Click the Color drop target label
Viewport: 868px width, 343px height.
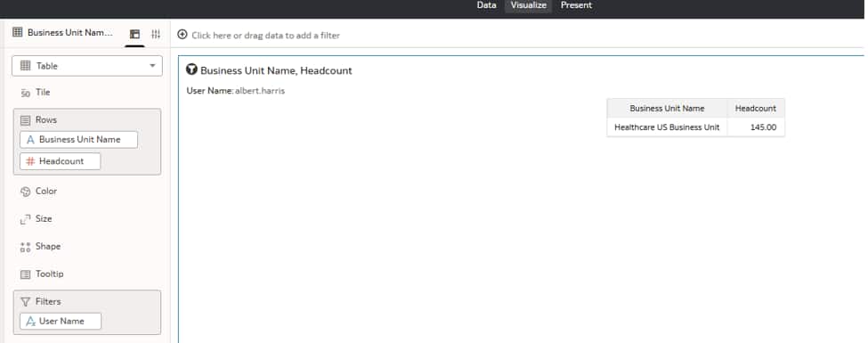[46, 192]
